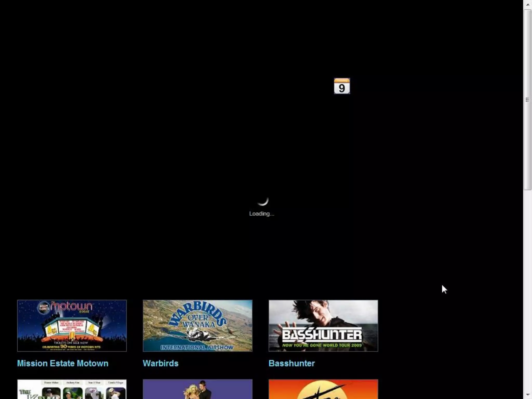Follow the Mission Estate Motown link

(x=63, y=363)
